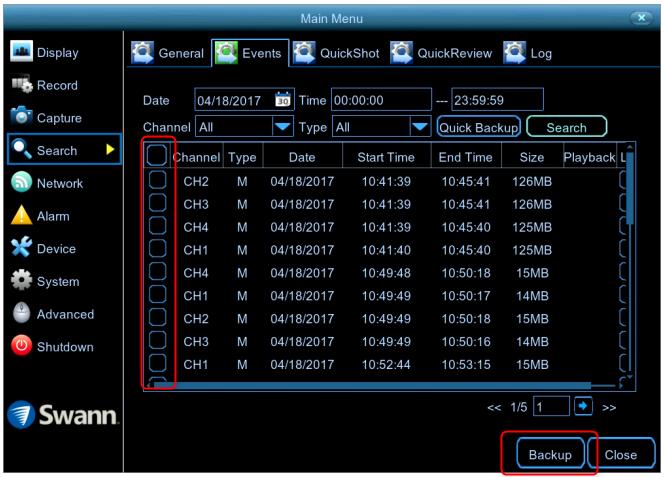665x477 pixels.
Task: Click the Display monitor icon in sidebar
Action: (20, 52)
